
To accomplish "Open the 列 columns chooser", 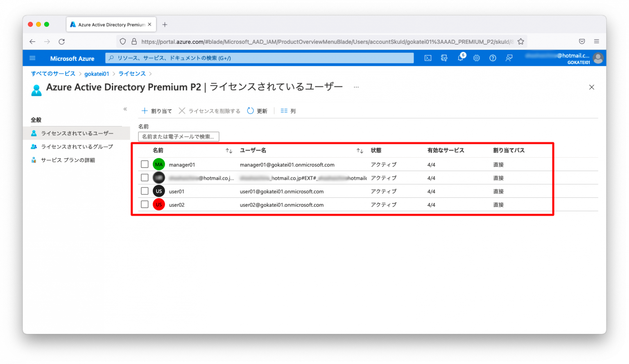I will [x=288, y=111].
